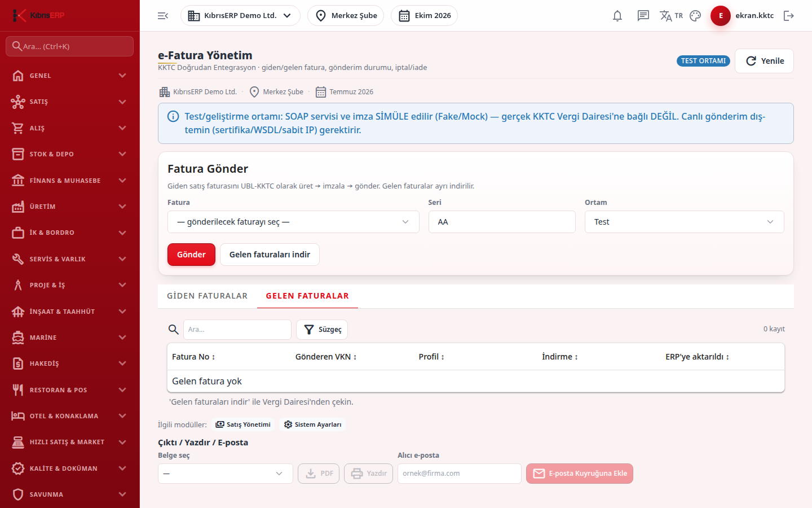Viewport: 812px width, 508px height.
Task: Open the SERVİS & VARLIK menu
Action: tap(70, 259)
